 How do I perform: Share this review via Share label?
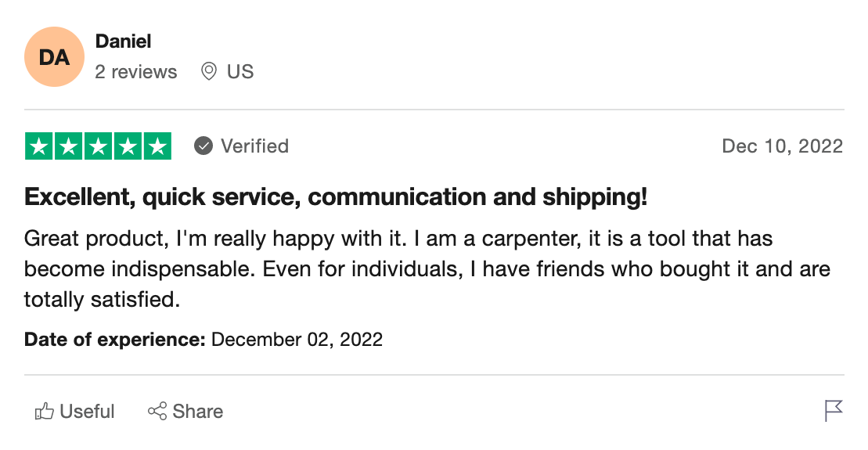197,411
